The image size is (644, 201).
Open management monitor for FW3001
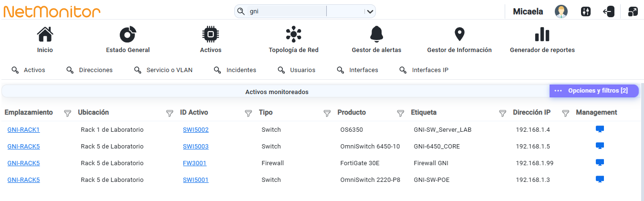tap(600, 163)
